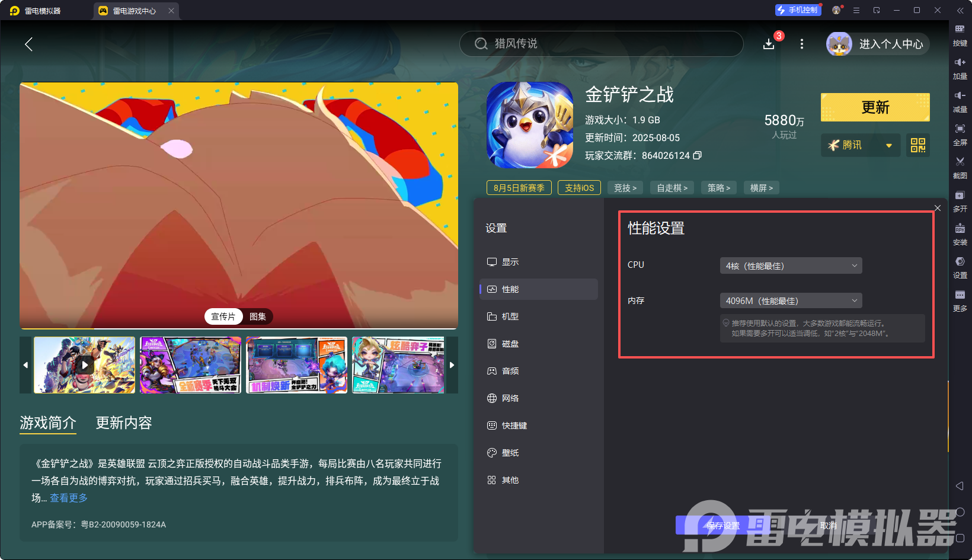
Task: Copy the player group number 864026124
Action: [x=698, y=155]
